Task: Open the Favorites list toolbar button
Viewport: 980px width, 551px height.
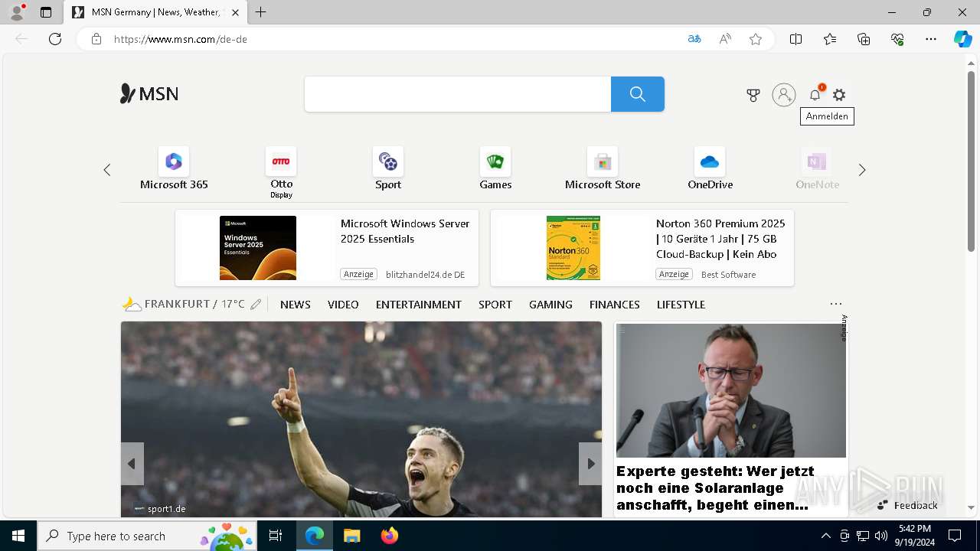Action: [x=830, y=39]
